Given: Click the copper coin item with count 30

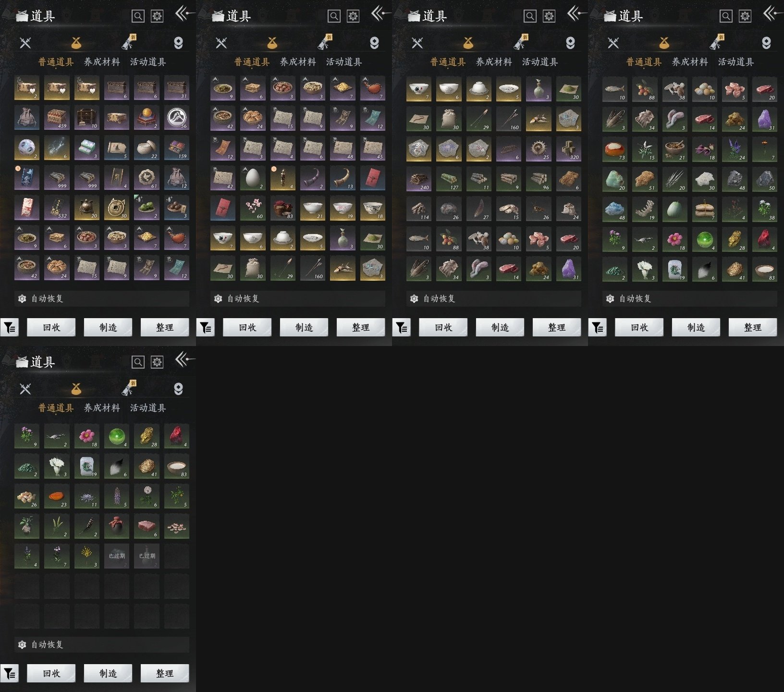Looking at the screenshot, I should tap(116, 208).
